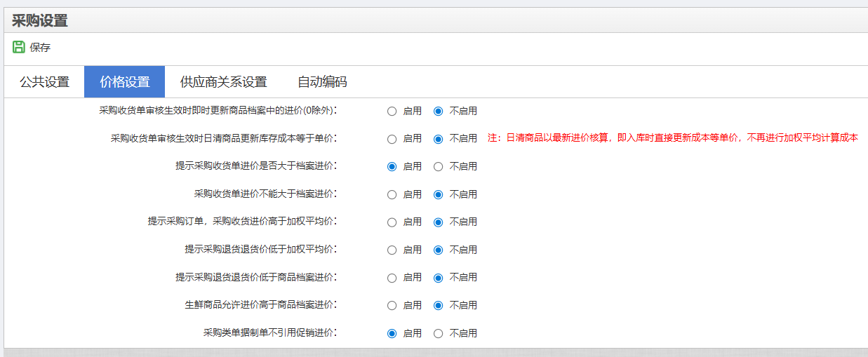Click the red 日清商品 note text
868x357 pixels.
coord(672,138)
